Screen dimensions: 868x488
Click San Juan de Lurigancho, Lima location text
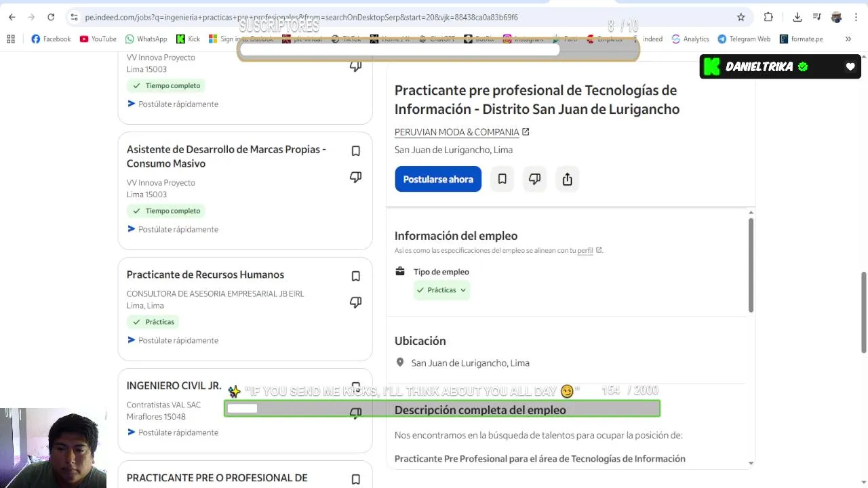470,363
